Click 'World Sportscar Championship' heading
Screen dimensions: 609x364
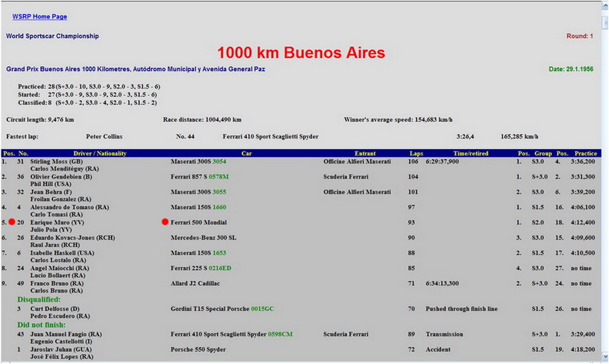pos(52,36)
